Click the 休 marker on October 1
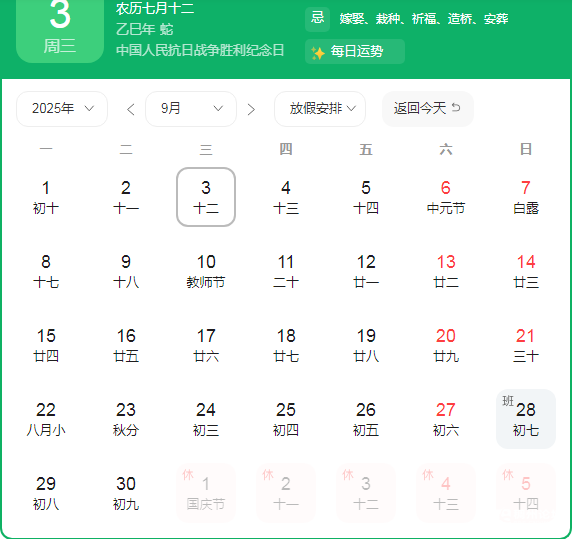This screenshot has height=539, width=573. point(188,475)
